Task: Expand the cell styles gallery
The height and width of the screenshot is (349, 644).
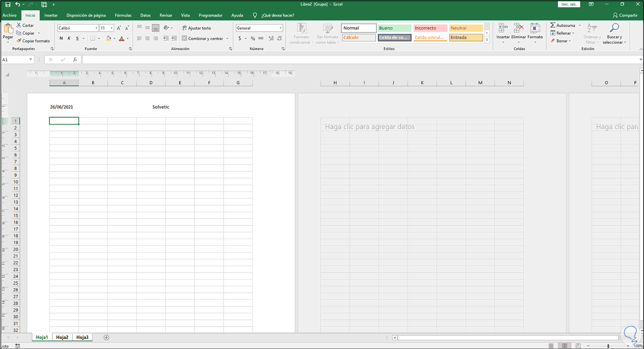Action: [x=487, y=40]
